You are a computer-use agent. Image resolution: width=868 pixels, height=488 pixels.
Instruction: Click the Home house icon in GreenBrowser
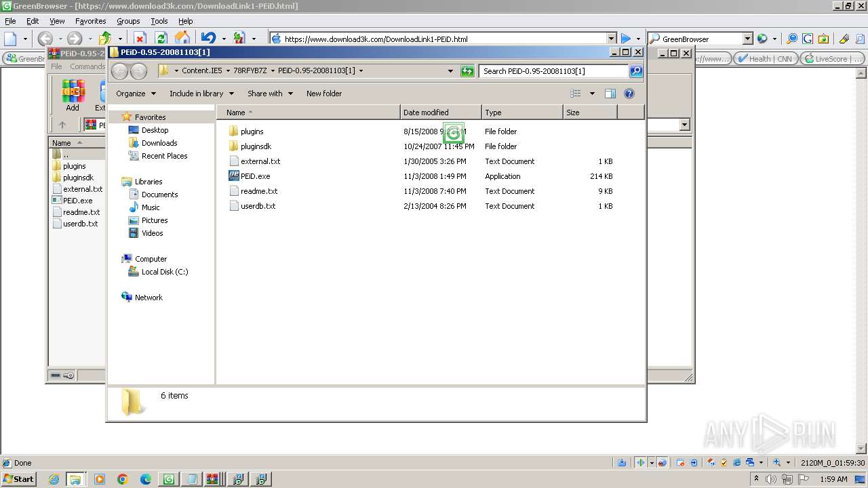(x=182, y=39)
